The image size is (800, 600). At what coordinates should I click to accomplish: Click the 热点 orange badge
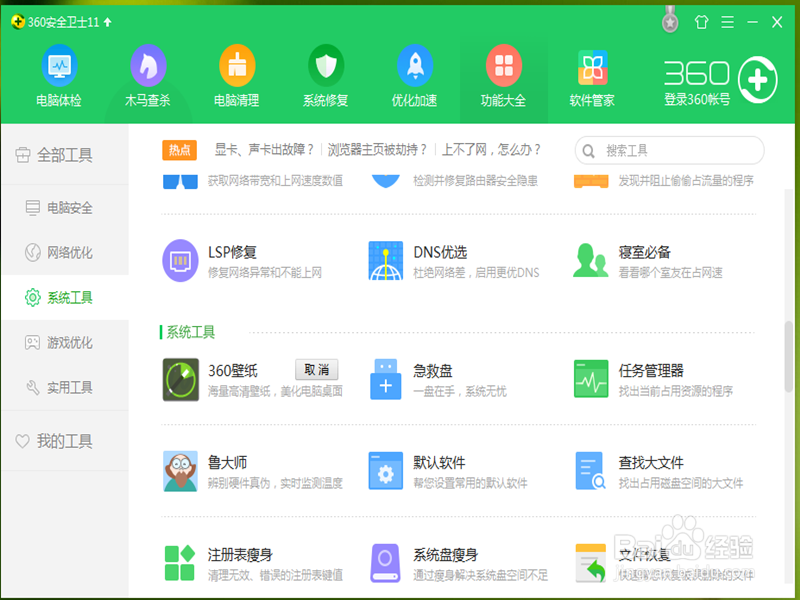[180, 150]
